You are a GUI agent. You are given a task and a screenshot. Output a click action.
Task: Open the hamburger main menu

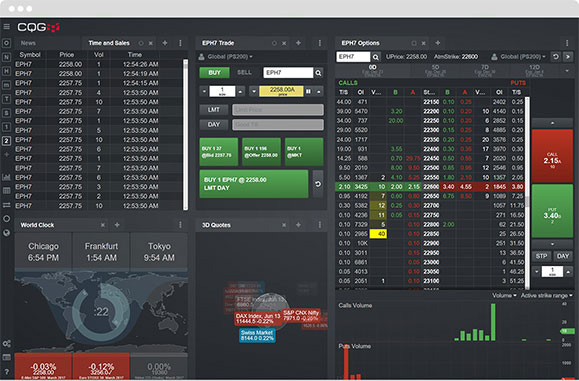(x=6, y=27)
